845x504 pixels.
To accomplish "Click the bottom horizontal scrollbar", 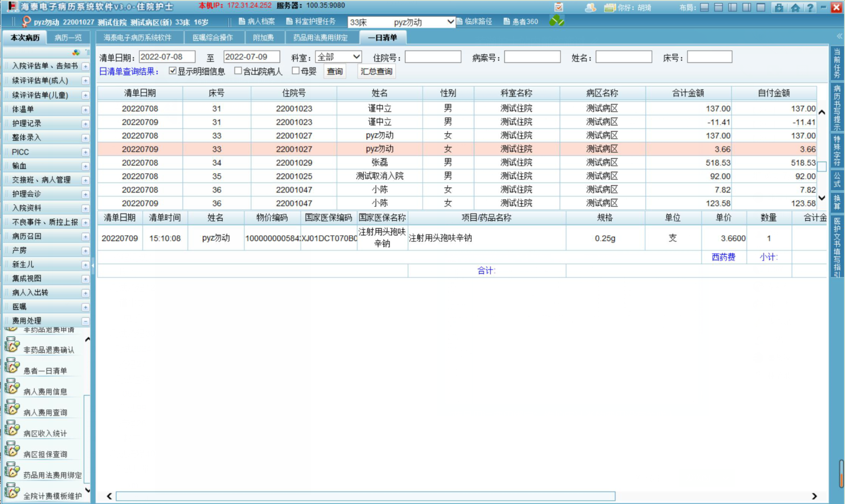I will [365, 496].
